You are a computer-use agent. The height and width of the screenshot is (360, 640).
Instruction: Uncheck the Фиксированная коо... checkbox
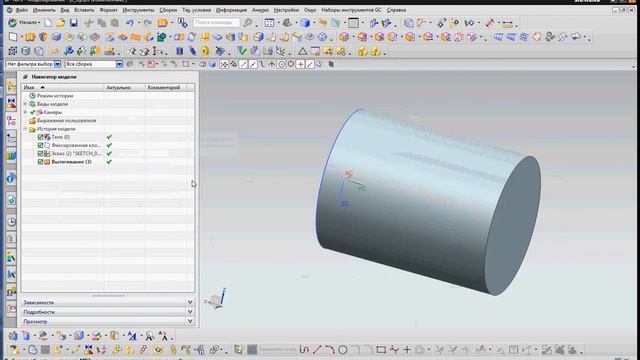click(40, 145)
